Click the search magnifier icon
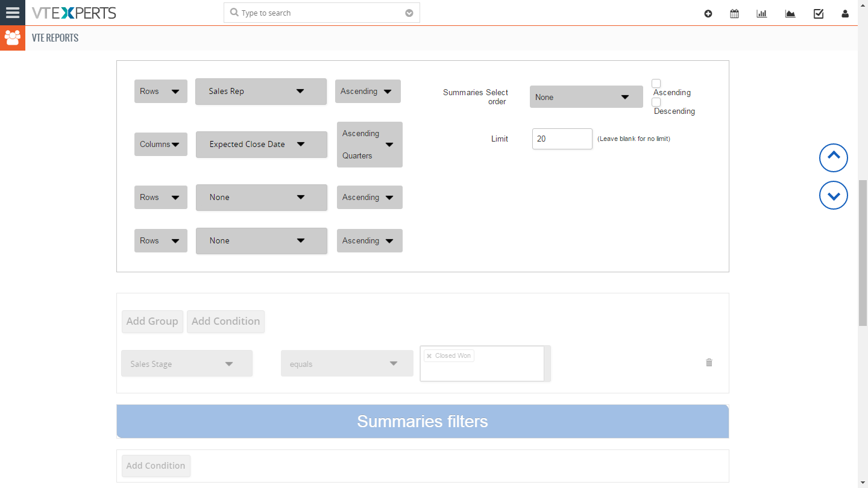 tap(234, 13)
